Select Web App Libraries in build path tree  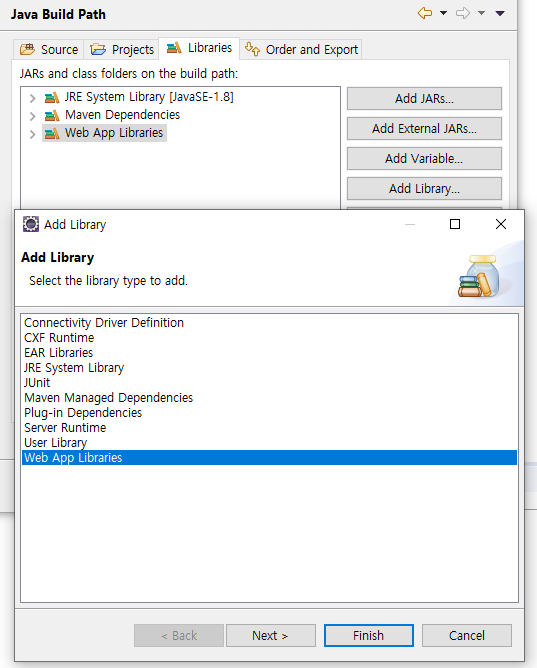(114, 133)
